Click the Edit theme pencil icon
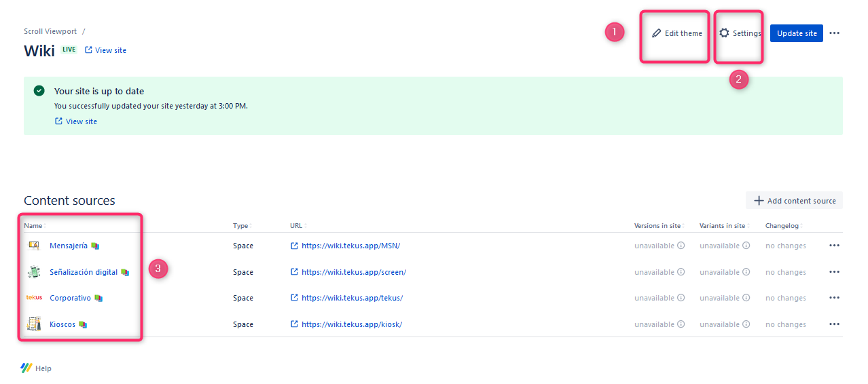The image size is (868, 384). pos(656,33)
